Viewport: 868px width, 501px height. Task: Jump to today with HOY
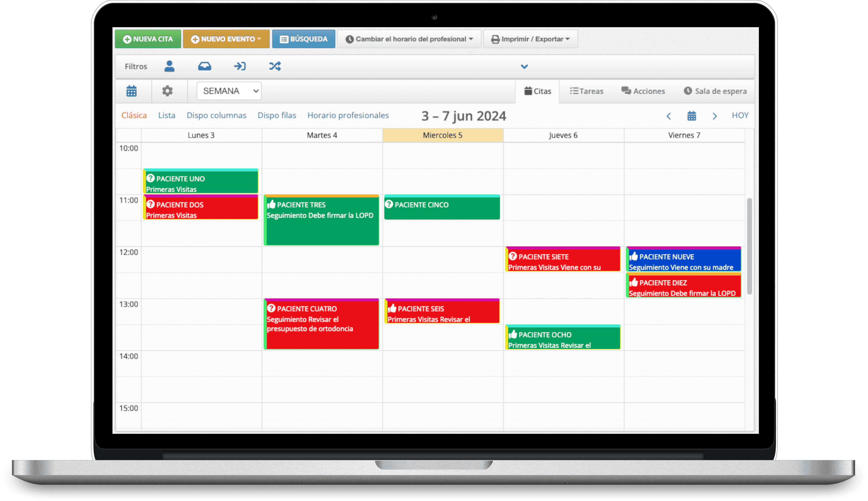740,115
